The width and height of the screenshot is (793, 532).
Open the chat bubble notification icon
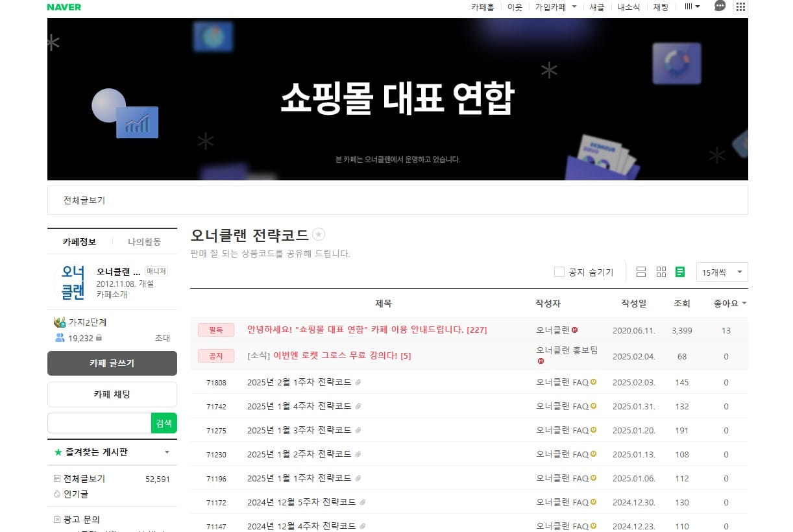pyautogui.click(x=720, y=6)
